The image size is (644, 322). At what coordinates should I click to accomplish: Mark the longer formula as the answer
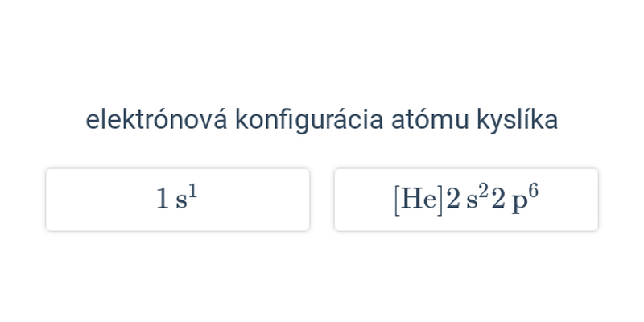(x=466, y=200)
